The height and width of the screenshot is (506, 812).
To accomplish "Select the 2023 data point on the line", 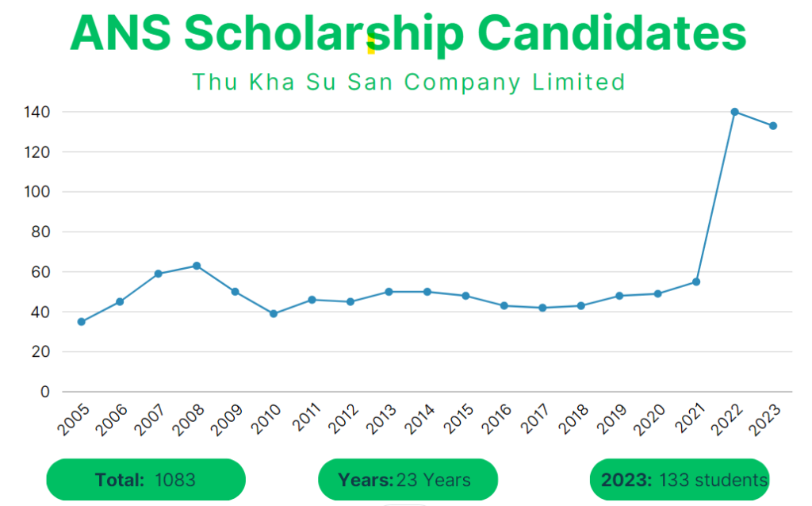I will click(x=772, y=126).
